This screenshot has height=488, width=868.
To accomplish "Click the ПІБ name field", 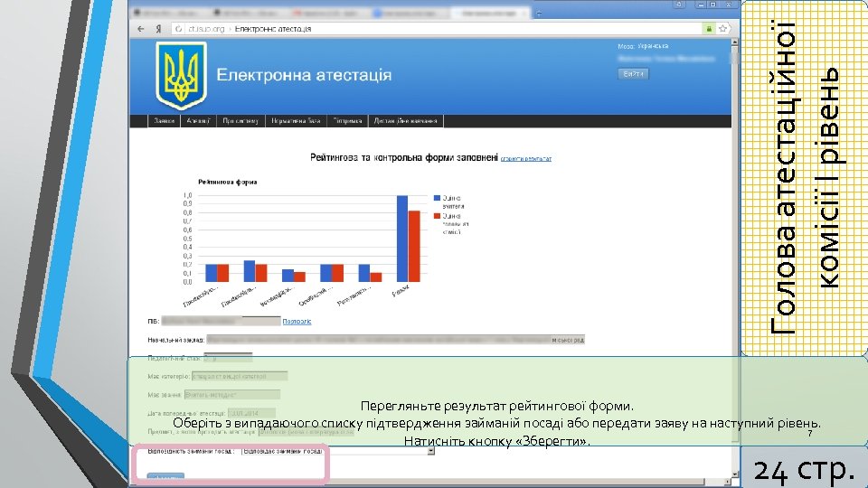I will (221, 321).
